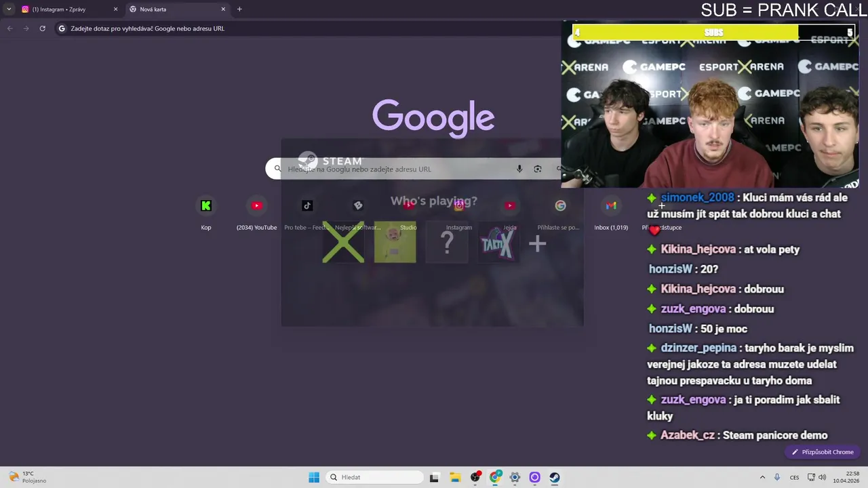Add a new Steam profile with plus
This screenshot has width=868, height=488.
538,243
